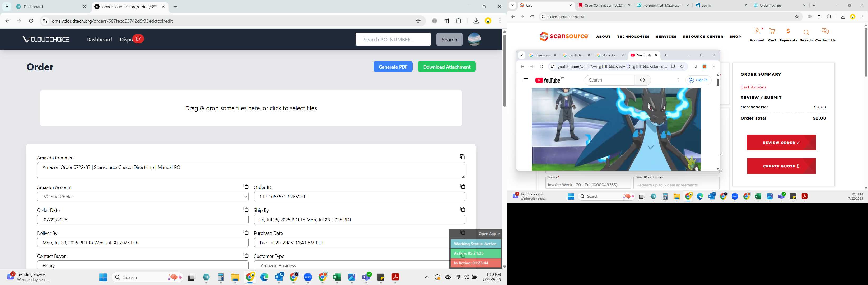The width and height of the screenshot is (868, 285).
Task: Open the SHOP menu on ScanSource
Action: pyautogui.click(x=735, y=36)
